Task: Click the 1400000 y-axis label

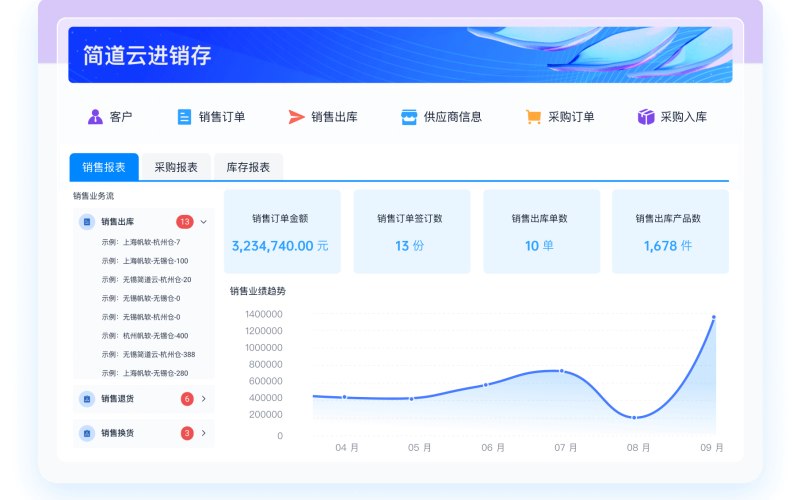Action: pos(264,314)
